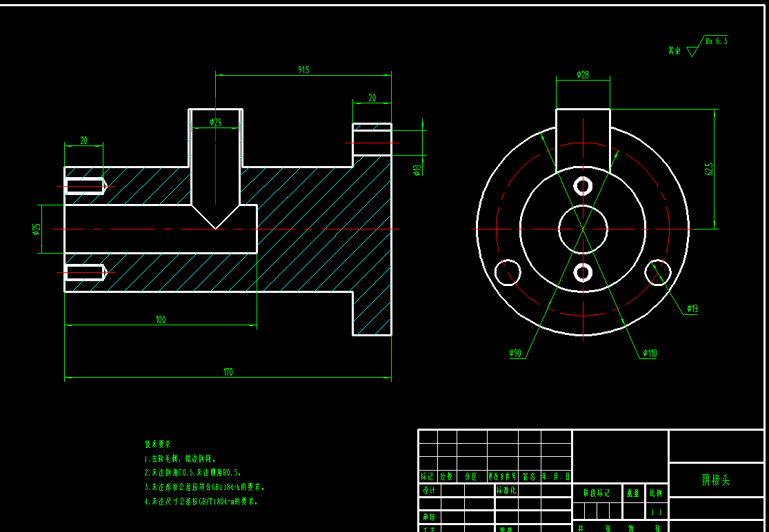Select the central bore circle in end view

pos(583,229)
